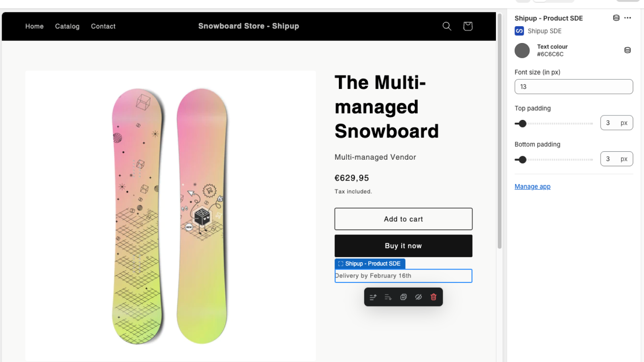This screenshot has height=362, width=644.
Task: Hide the Shipup block using the eye icon
Action: (x=418, y=297)
